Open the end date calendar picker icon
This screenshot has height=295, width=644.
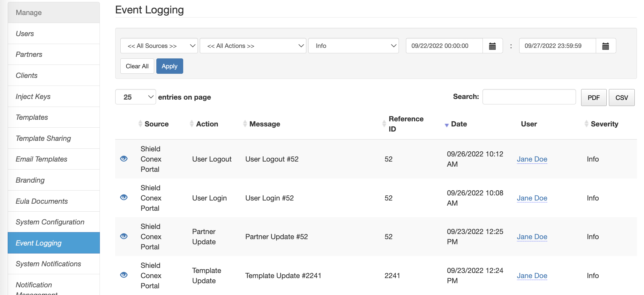606,46
